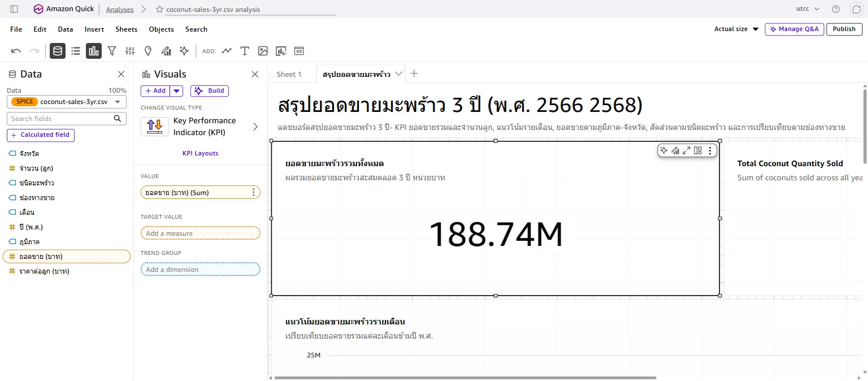The width and height of the screenshot is (868, 381).
Task: Click the Search fields input
Action: pyautogui.click(x=59, y=119)
